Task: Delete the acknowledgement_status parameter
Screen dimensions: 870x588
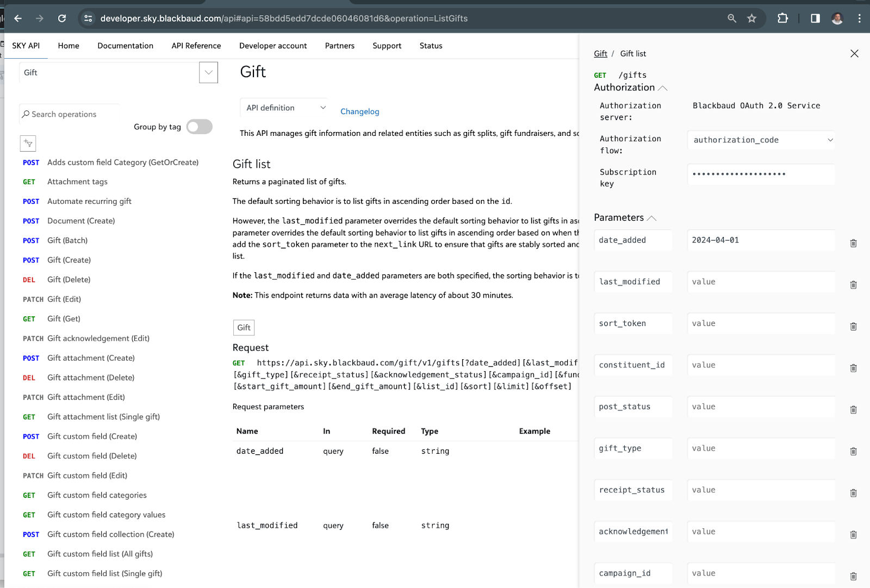Action: (853, 535)
